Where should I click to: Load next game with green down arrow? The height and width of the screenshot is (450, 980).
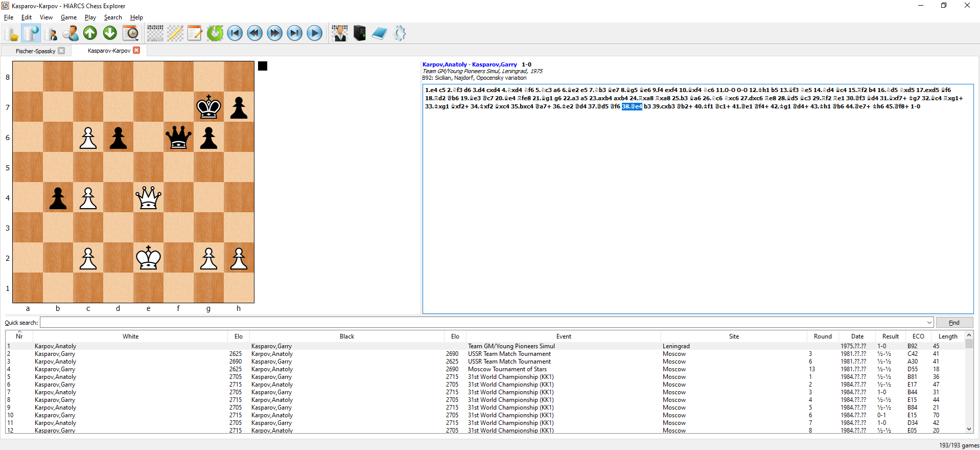coord(110,34)
